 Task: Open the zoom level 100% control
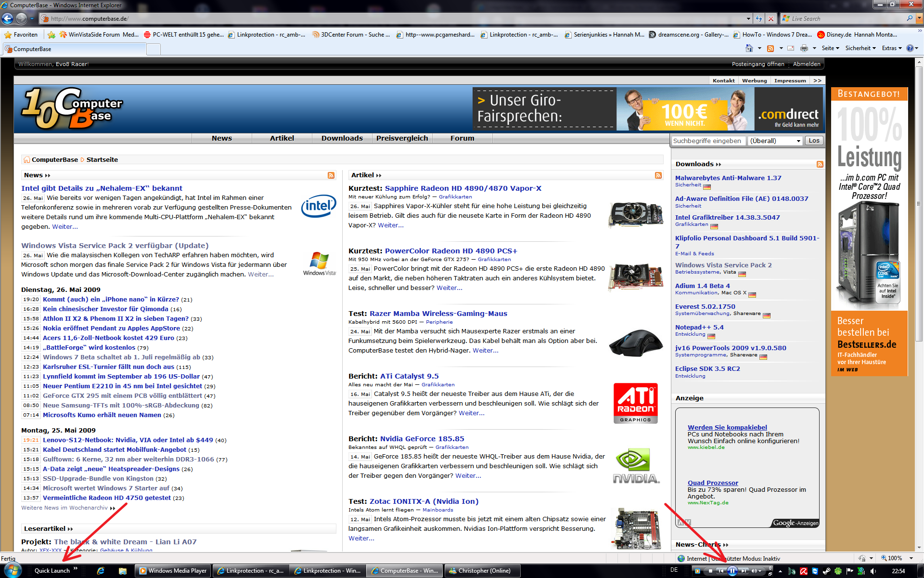(896, 558)
